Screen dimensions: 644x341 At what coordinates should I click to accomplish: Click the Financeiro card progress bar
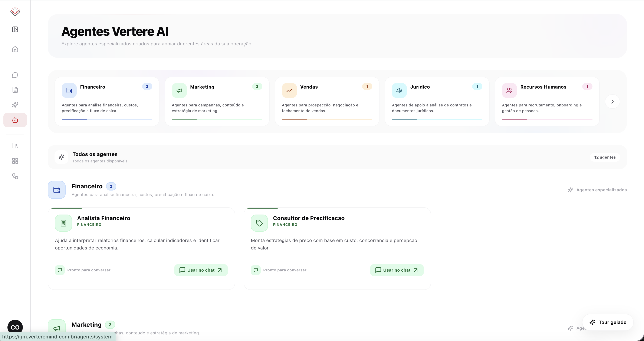107,119
